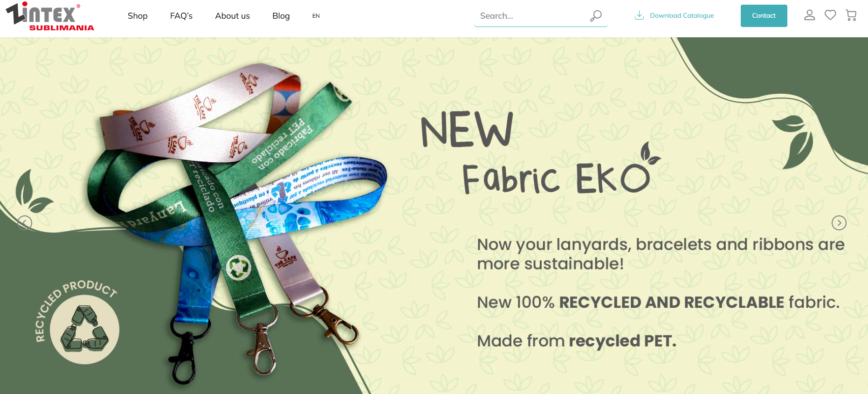Click the download arrow icon beside Download Catalogue
868x394 pixels.
(640, 15)
